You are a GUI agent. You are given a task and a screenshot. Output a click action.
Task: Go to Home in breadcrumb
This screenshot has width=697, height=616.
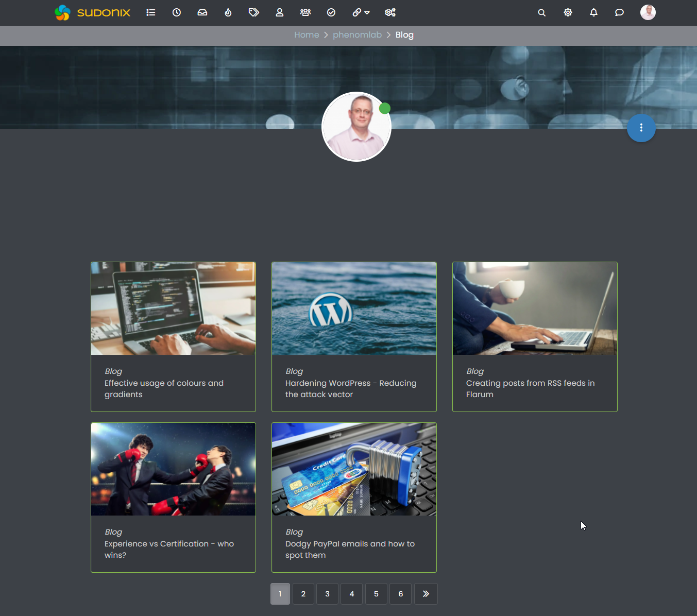point(307,35)
